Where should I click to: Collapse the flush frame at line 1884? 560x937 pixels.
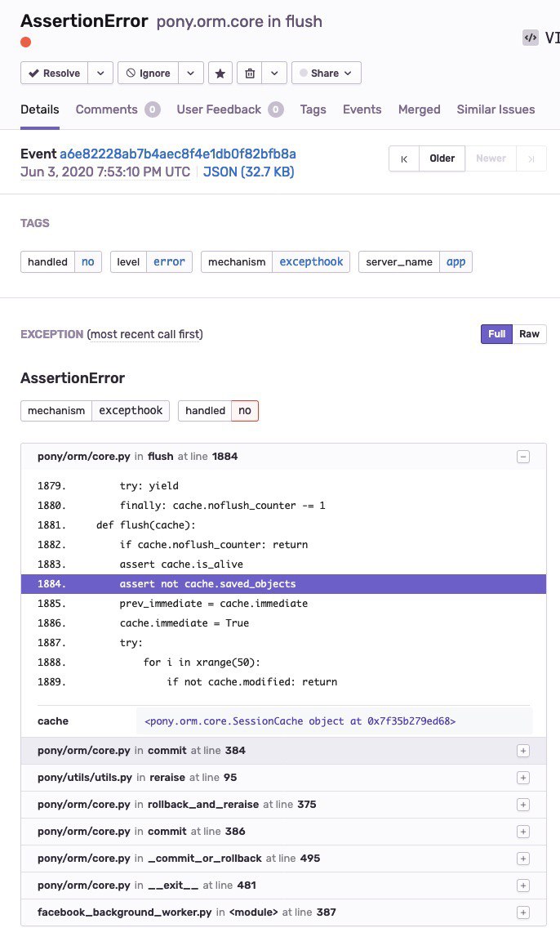point(523,457)
